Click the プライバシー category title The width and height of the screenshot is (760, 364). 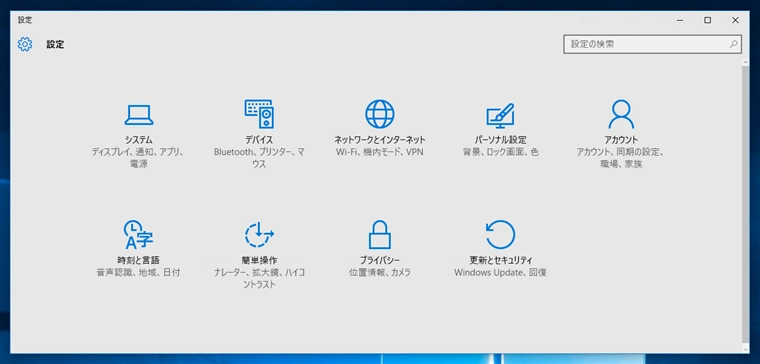click(x=380, y=260)
